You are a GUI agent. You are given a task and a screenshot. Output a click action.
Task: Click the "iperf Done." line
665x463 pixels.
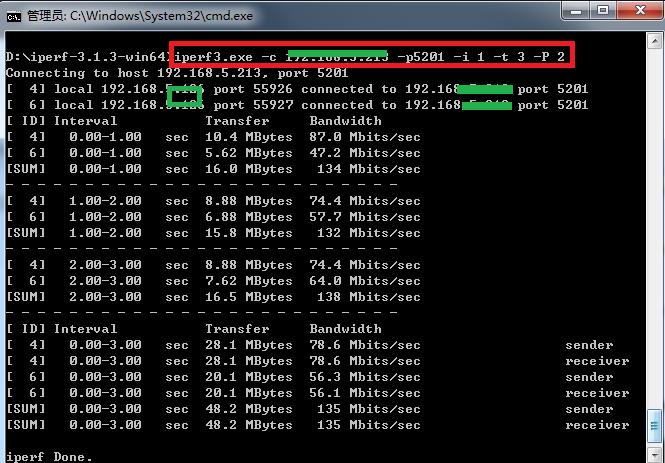49,457
